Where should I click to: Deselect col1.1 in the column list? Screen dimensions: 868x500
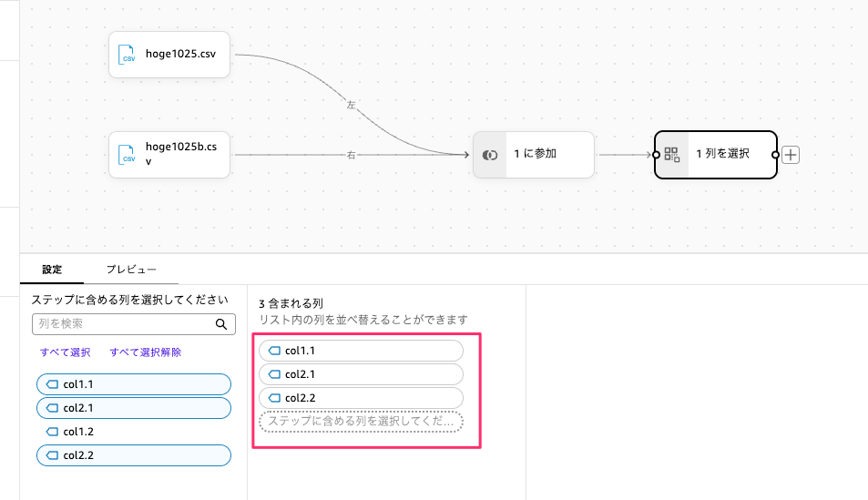(x=133, y=384)
